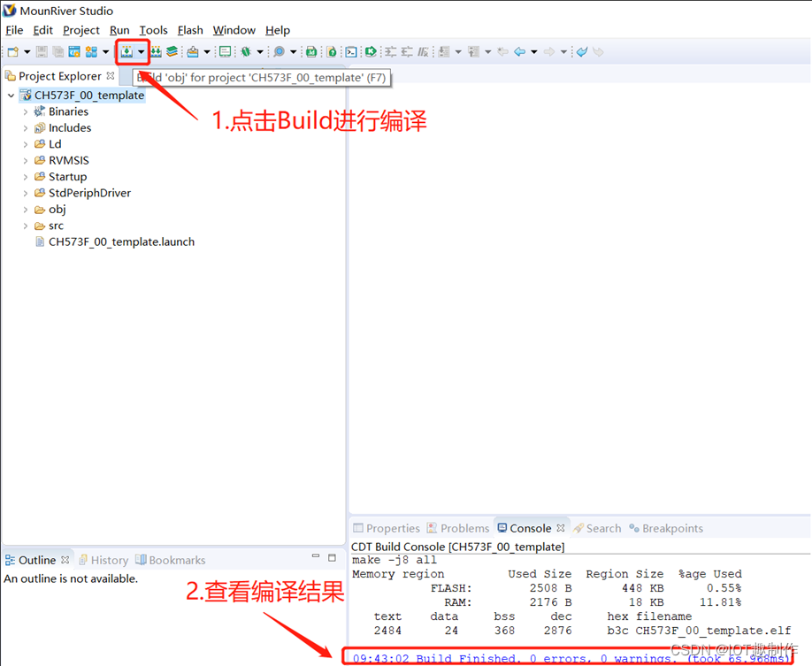Screen dimensions: 812x666
Task: Click the Save toolbar icon
Action: (x=42, y=52)
